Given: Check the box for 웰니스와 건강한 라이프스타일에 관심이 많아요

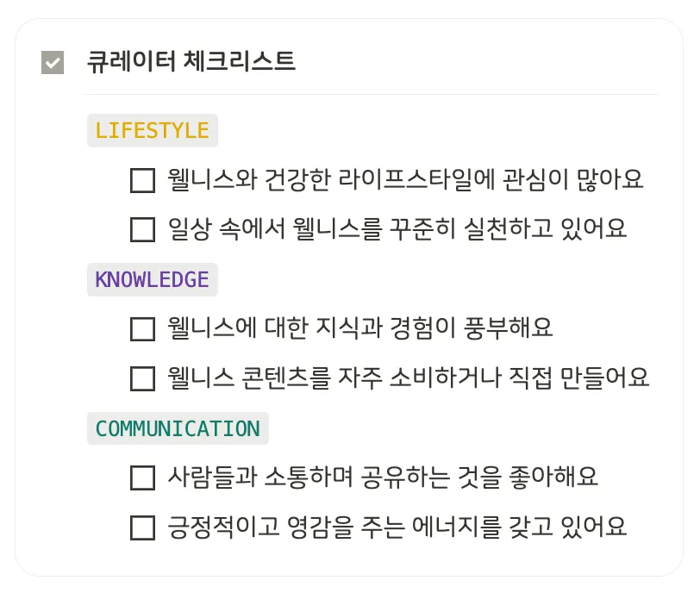Looking at the screenshot, I should point(143,180).
